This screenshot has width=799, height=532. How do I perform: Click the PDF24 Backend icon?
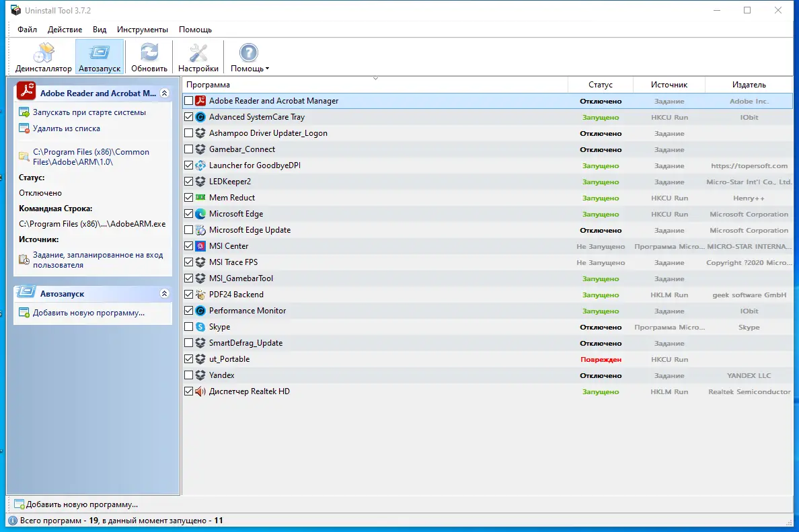pyautogui.click(x=201, y=295)
